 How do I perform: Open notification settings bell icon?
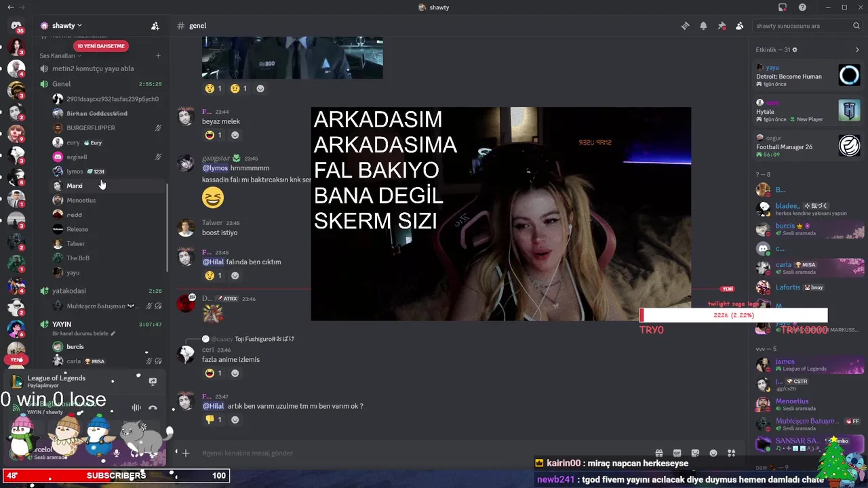[x=703, y=26]
